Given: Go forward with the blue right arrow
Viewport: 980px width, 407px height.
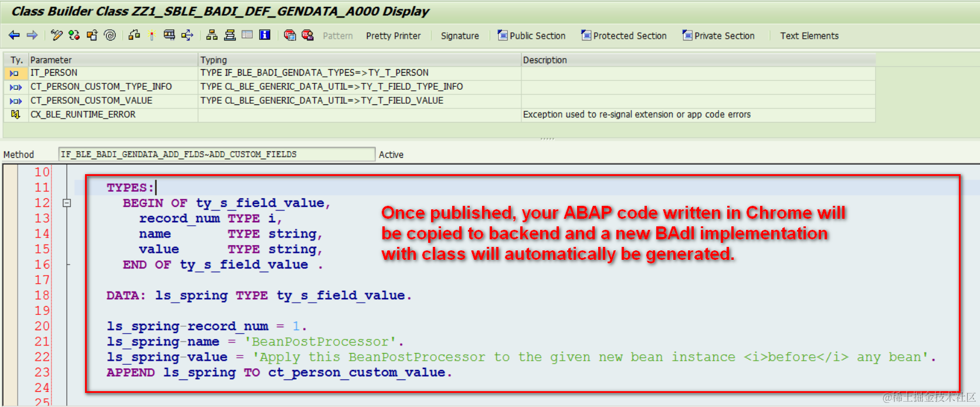Looking at the screenshot, I should [32, 35].
